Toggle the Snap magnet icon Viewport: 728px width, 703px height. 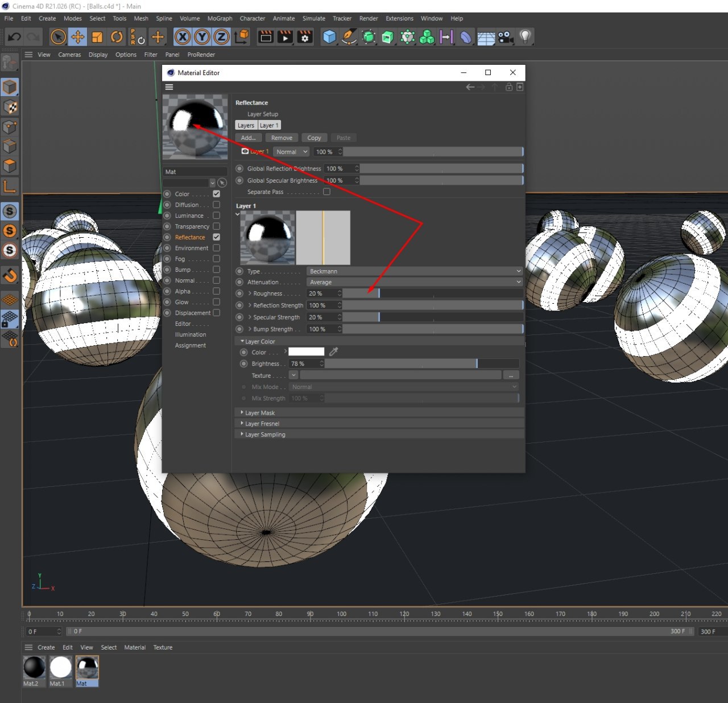click(10, 276)
